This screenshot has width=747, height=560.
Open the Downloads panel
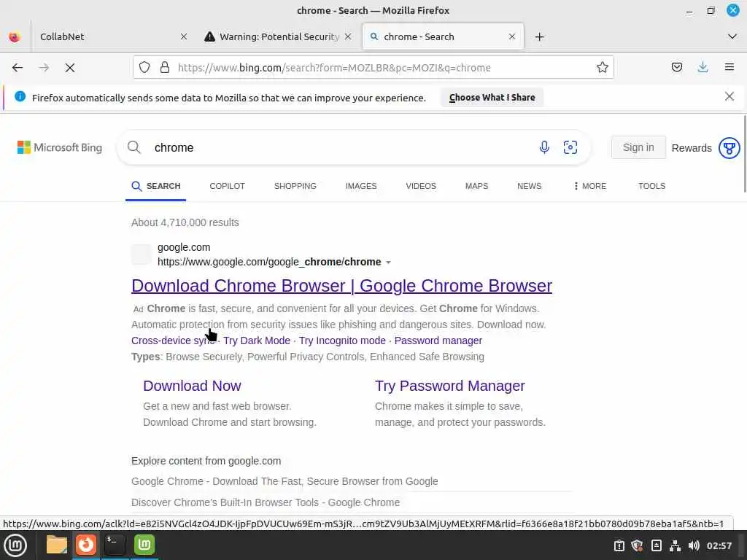703,68
